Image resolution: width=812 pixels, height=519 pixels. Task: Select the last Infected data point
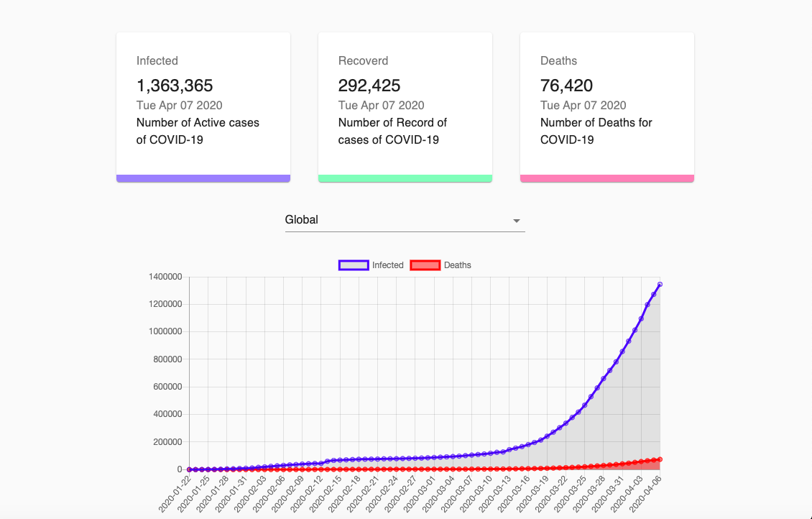tap(660, 285)
